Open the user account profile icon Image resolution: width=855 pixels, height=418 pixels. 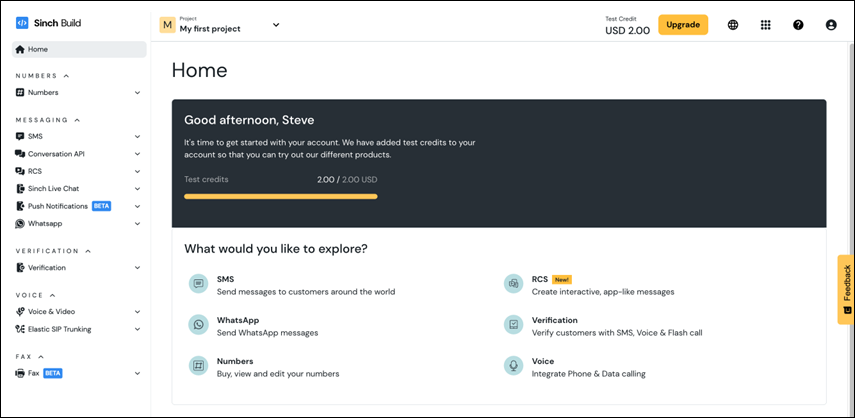pyautogui.click(x=831, y=25)
